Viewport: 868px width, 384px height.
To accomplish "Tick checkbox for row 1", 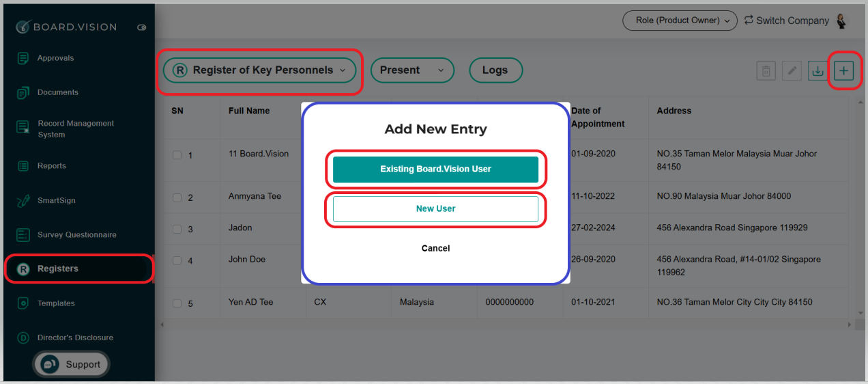I will 177,155.
